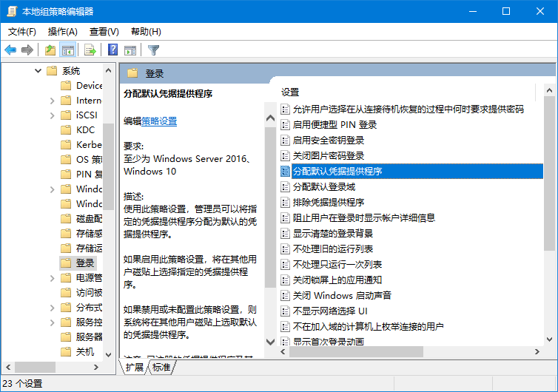Collapse the 系统 tree node
Screen dimensions: 558x392
(x=38, y=71)
